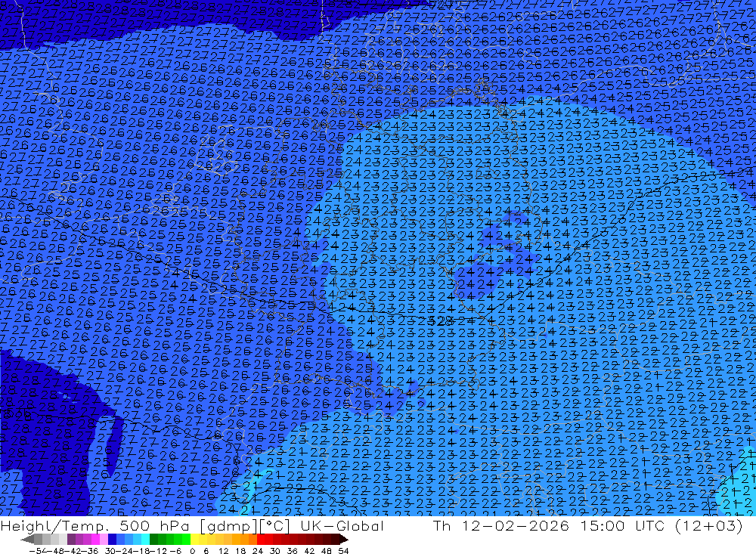The height and width of the screenshot is (554, 756).
Task: Click the darkest green legend swatch
Action: pos(153,539)
